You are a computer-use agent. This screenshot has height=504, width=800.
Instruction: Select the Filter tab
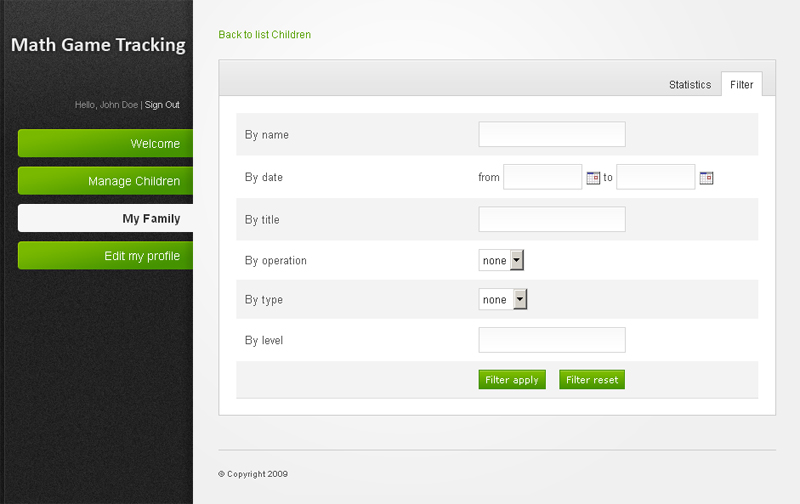click(741, 85)
